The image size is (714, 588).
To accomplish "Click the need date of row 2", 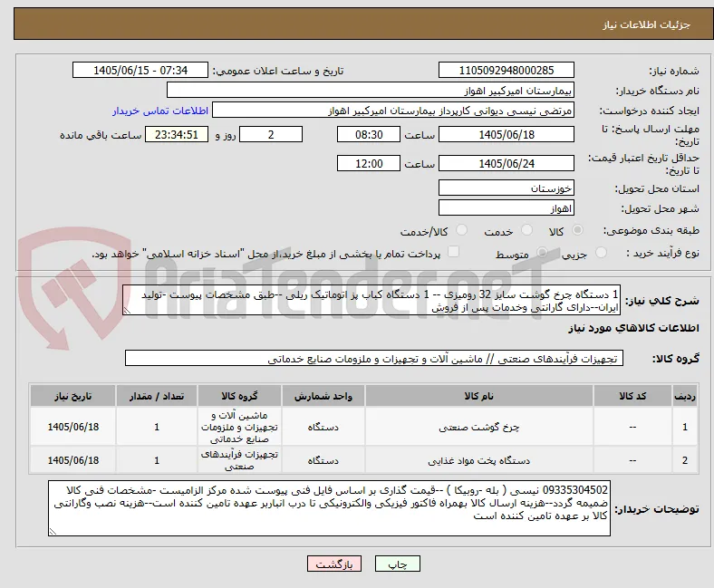I will (72, 460).
